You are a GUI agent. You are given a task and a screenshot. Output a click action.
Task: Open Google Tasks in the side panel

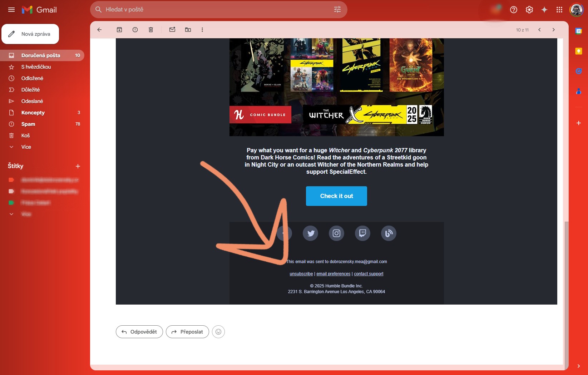point(578,71)
